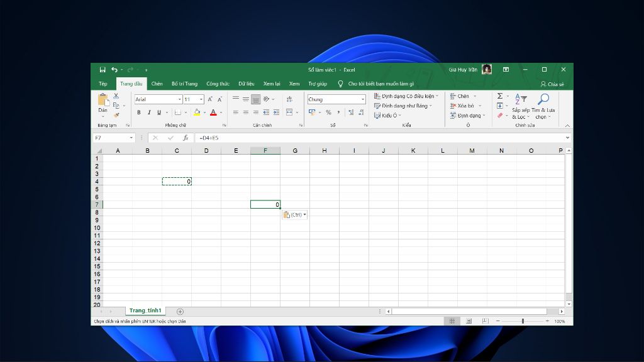Toggle bottom vertical alignment
Screen dimensions: 644x362
(255, 99)
